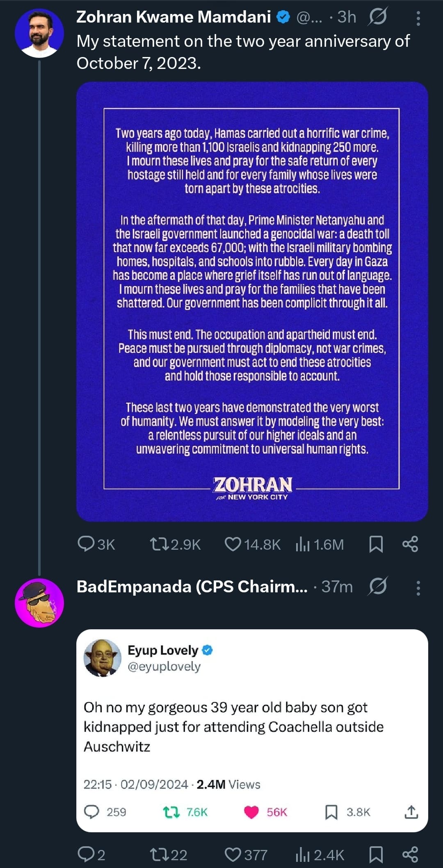Screen dimensions: 443x868
Task: Open more options menu on Mamdani's post
Action: pos(418,18)
